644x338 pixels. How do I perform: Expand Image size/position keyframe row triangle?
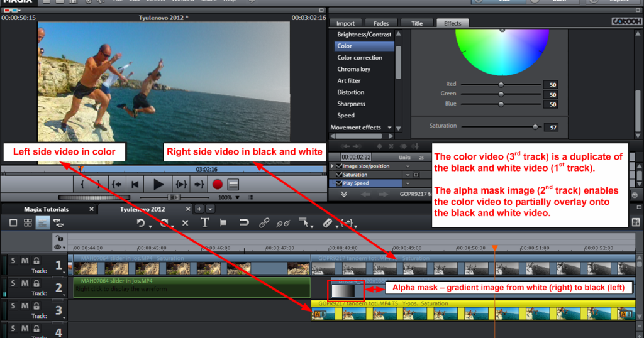pyautogui.click(x=332, y=166)
